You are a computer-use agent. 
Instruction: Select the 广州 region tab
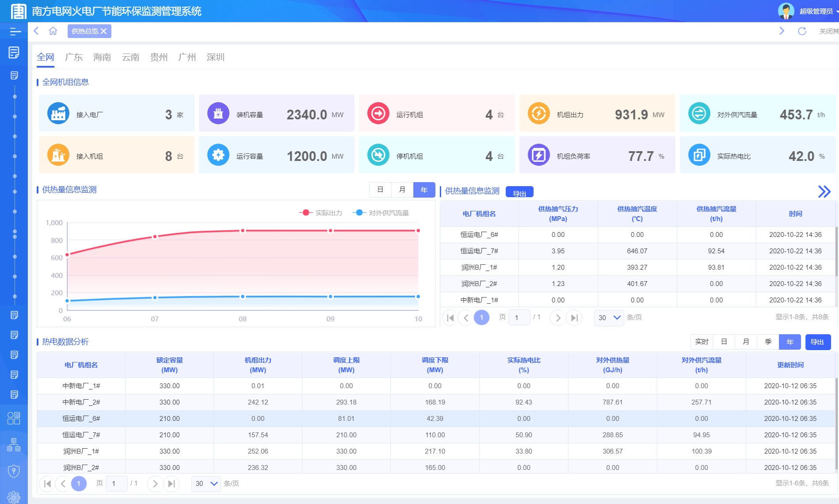pos(187,57)
